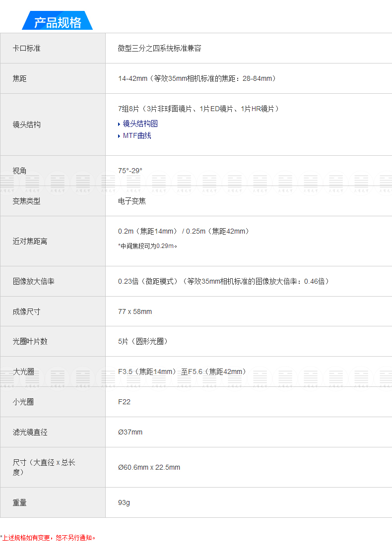
Task: Select the 焦距 label cell
Action: pos(53,78)
